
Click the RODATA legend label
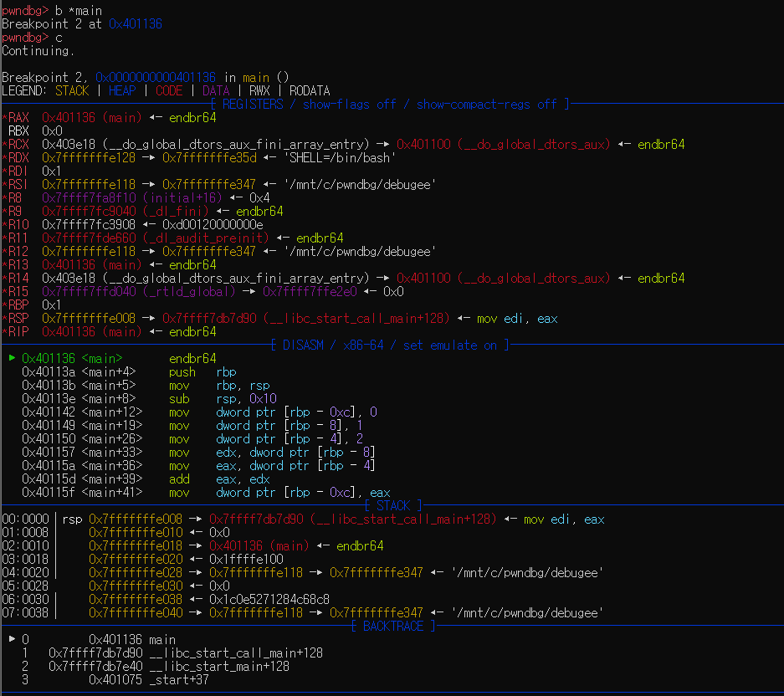tap(310, 91)
